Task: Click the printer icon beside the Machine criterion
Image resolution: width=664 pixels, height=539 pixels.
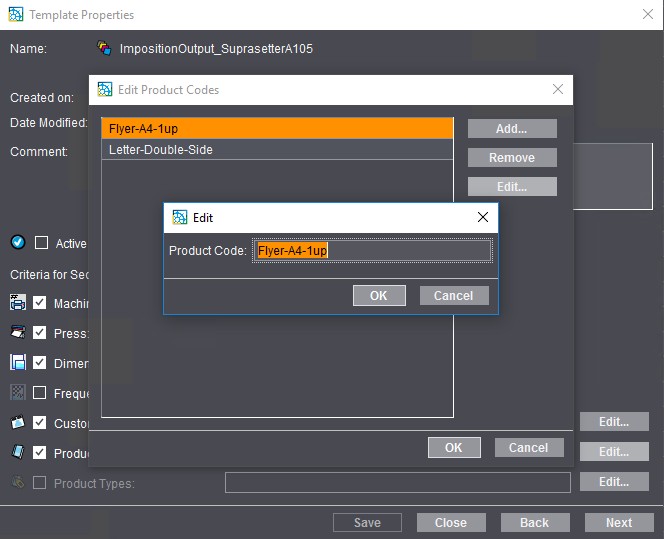Action: (18, 303)
